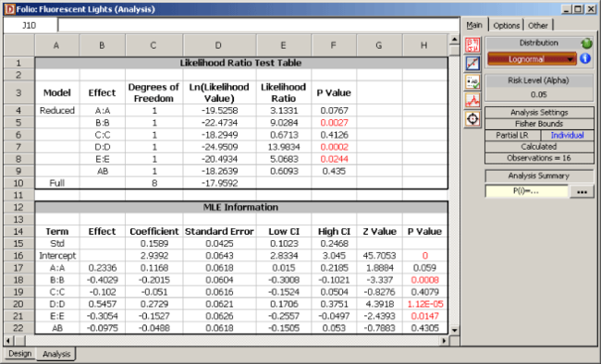Toggle the Individual setting
601x364 pixels.
pos(568,135)
